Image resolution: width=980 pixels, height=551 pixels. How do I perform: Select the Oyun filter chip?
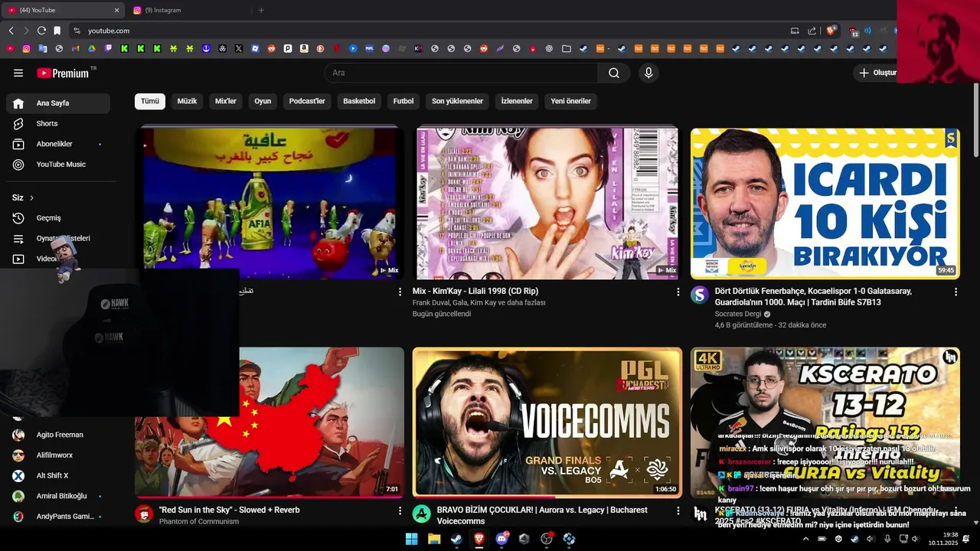[x=263, y=101]
